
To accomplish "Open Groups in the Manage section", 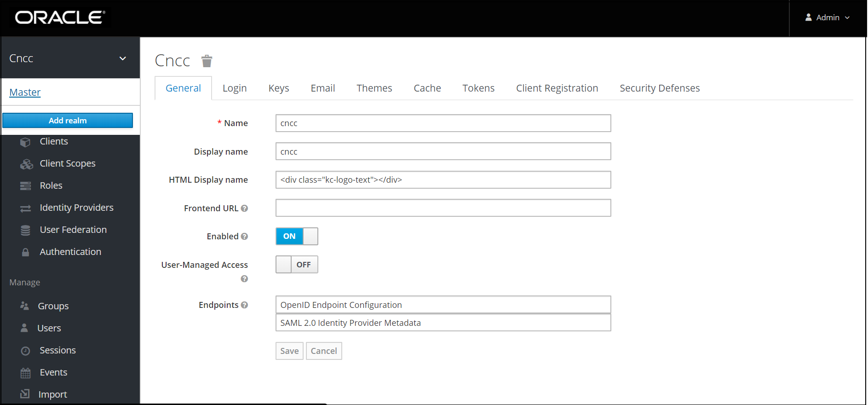I will coord(53,307).
